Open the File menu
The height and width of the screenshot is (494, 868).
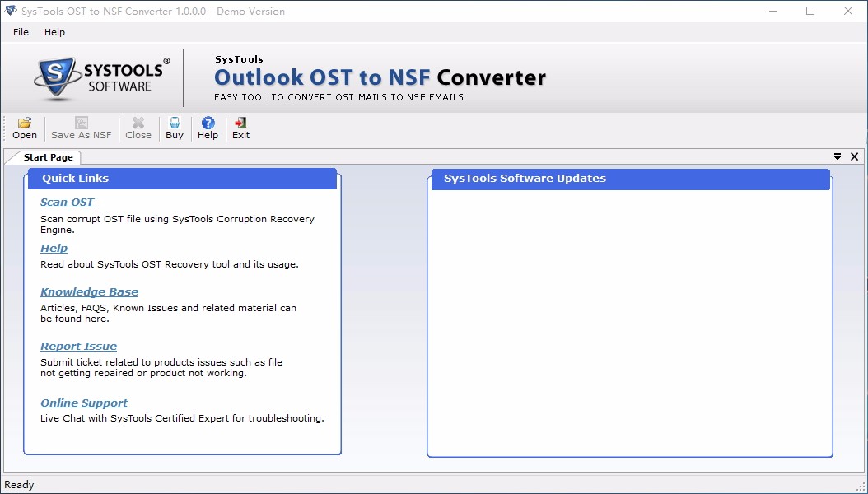pos(21,32)
